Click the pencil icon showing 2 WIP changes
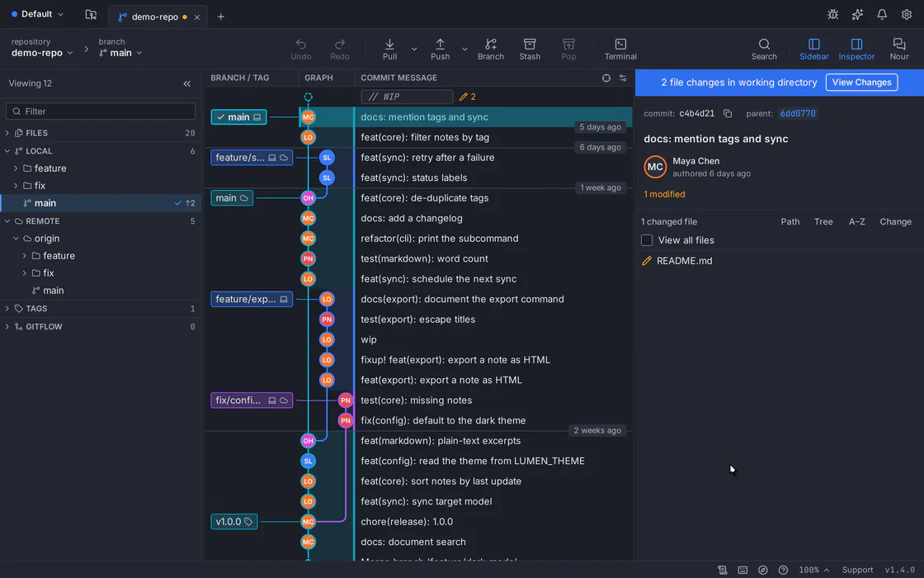This screenshot has height=578, width=924. (463, 97)
